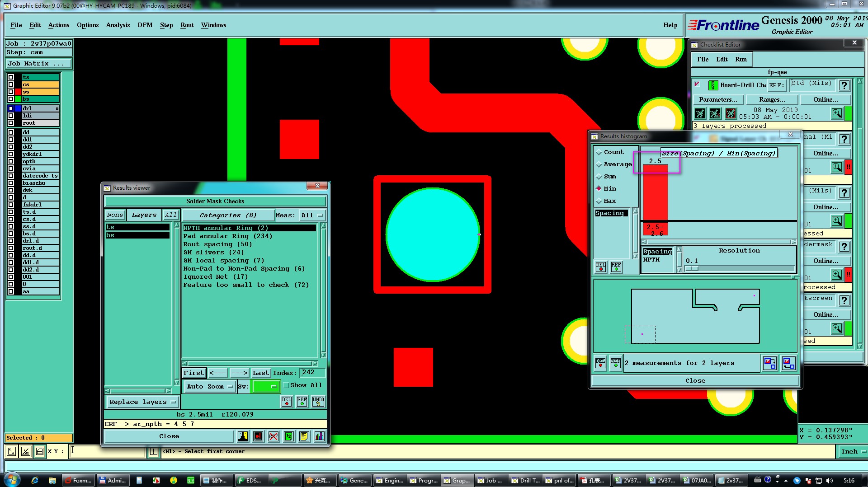868x487 pixels.
Task: Click the UNDO icon in Results viewer
Action: click(318, 401)
